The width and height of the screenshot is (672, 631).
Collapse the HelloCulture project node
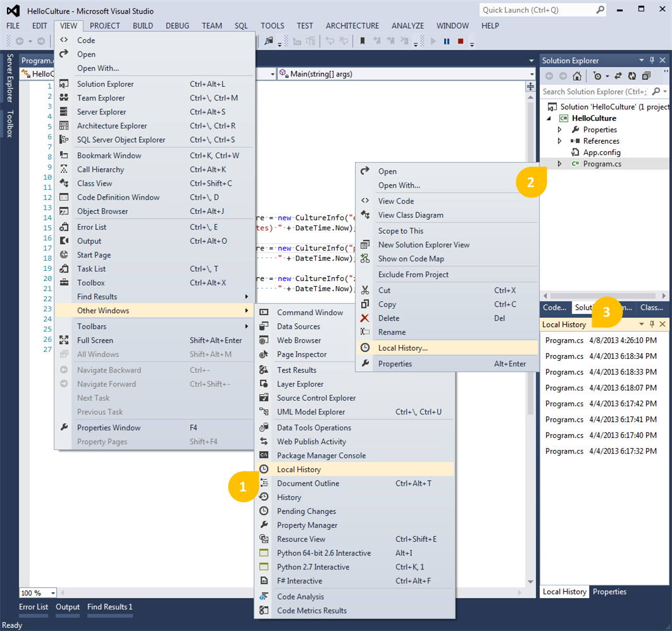pos(549,118)
